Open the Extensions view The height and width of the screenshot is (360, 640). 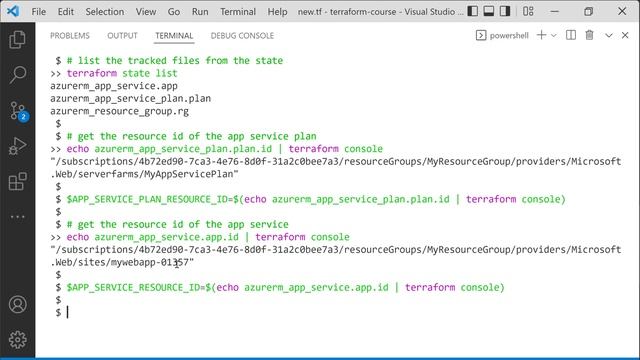tap(18, 181)
